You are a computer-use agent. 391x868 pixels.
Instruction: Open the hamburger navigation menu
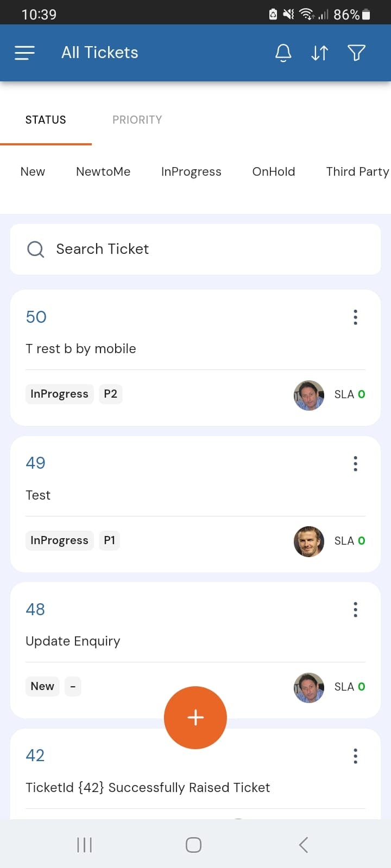[24, 53]
